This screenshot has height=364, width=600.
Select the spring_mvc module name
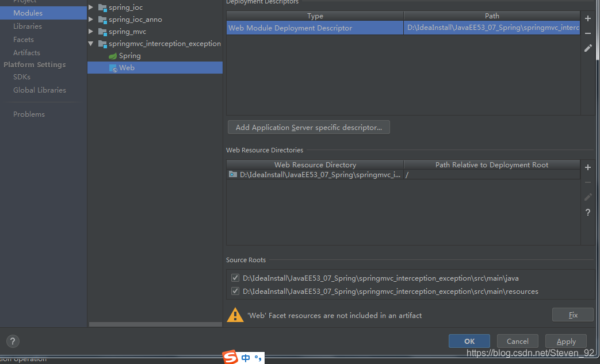128,32
